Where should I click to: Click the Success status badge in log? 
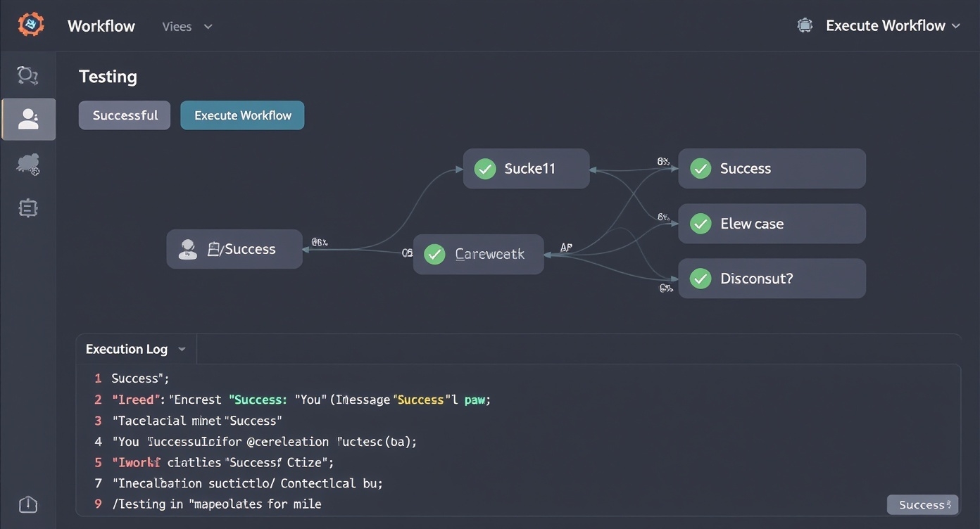coord(922,504)
